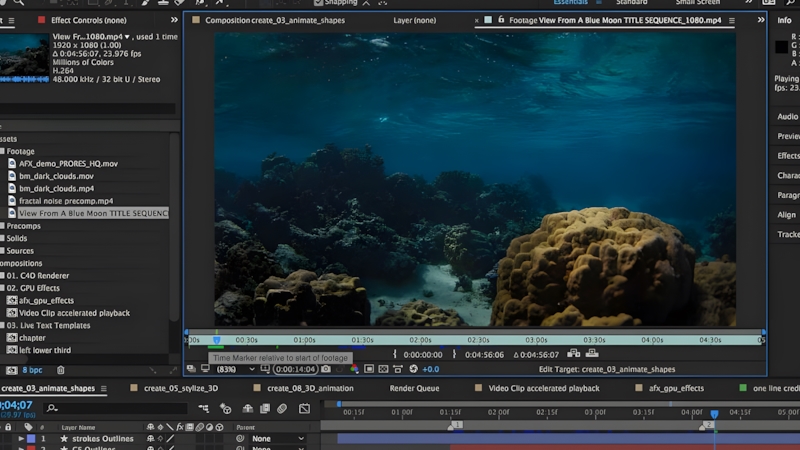
Task: Expand the strokes Outlines layer properties
Action: [20, 438]
